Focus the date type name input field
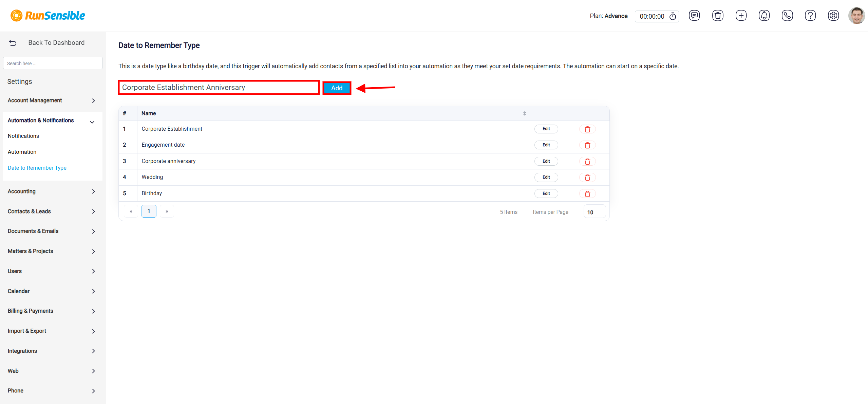Screen dimensions: 868x404 point(219,88)
